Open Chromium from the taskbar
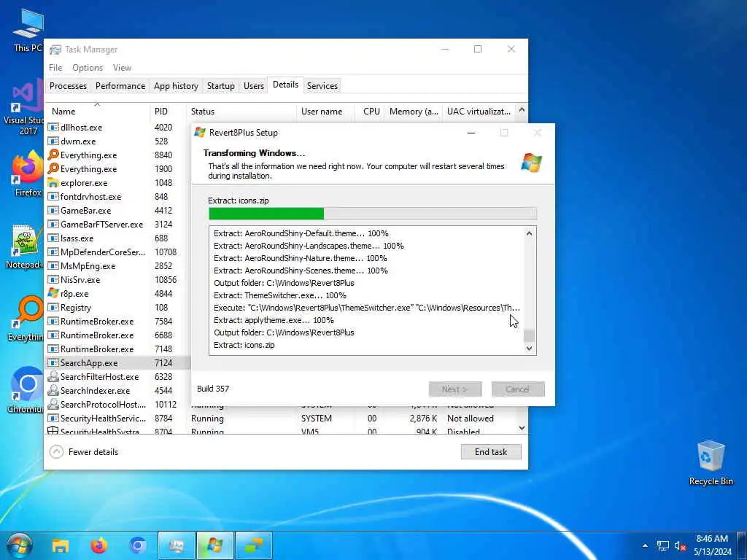 pos(138,545)
